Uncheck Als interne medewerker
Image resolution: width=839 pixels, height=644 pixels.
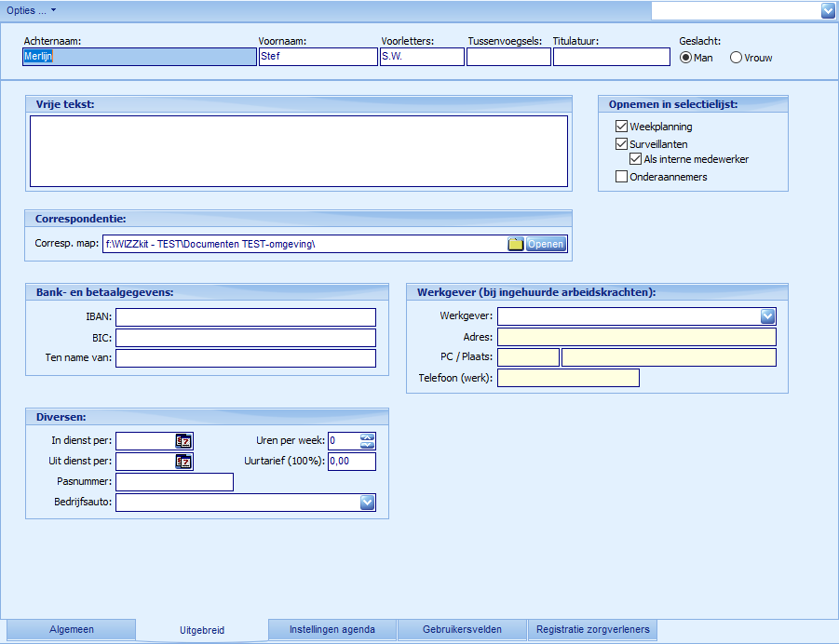635,159
